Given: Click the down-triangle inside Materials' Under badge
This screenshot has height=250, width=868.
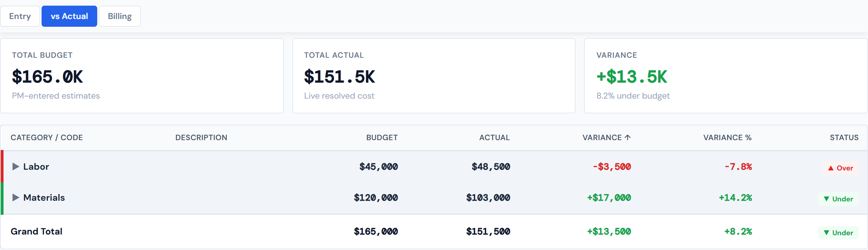Looking at the screenshot, I should [826, 199].
